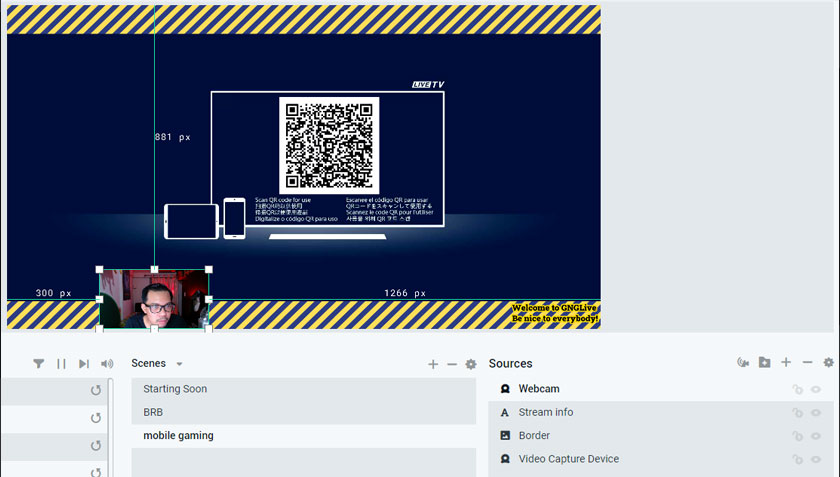Open studio mode icon in Sources header
This screenshot has width=840, height=477.
(x=742, y=363)
